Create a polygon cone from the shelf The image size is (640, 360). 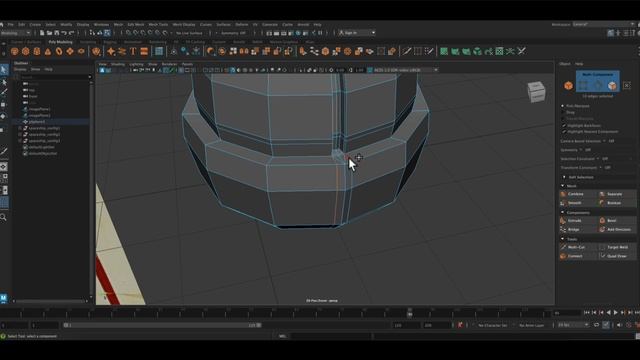[x=48, y=51]
